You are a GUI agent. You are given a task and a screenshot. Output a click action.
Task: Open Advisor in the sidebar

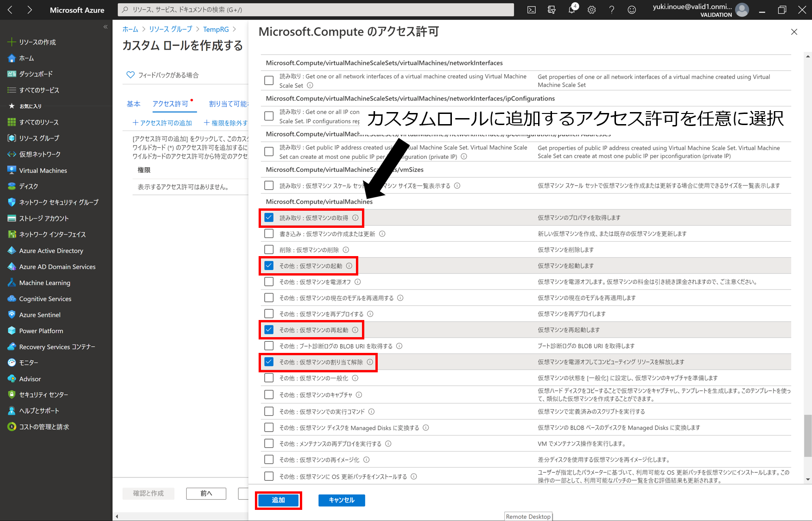click(x=30, y=379)
